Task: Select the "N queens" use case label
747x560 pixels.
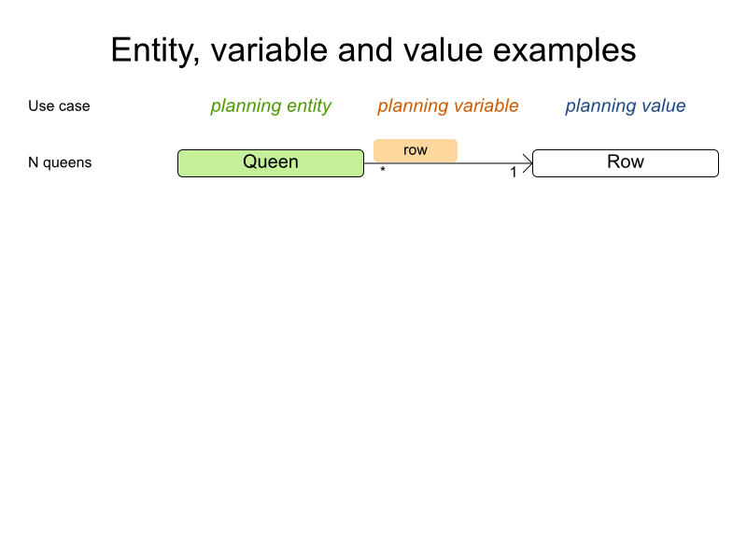Action: coord(60,163)
